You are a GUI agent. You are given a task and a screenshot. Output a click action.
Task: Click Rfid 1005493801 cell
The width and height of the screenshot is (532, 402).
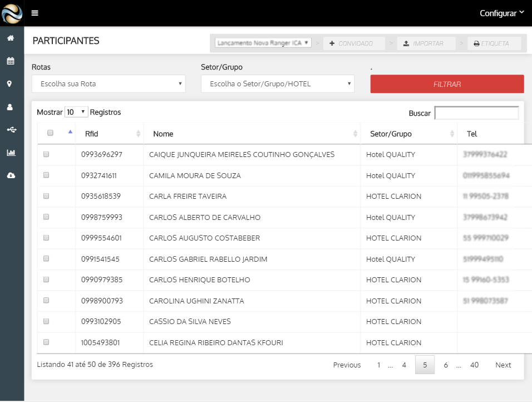[100, 342]
